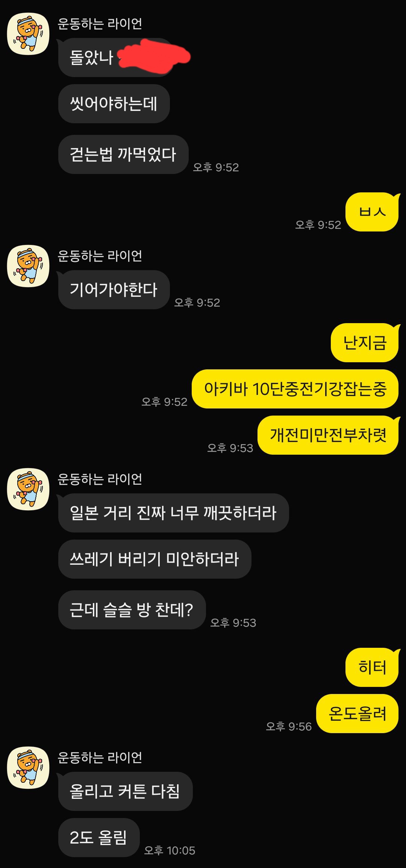Tap the 아키바 10단중전기강잡는중 message
Viewport: 406px width, 868px height.
295,389
